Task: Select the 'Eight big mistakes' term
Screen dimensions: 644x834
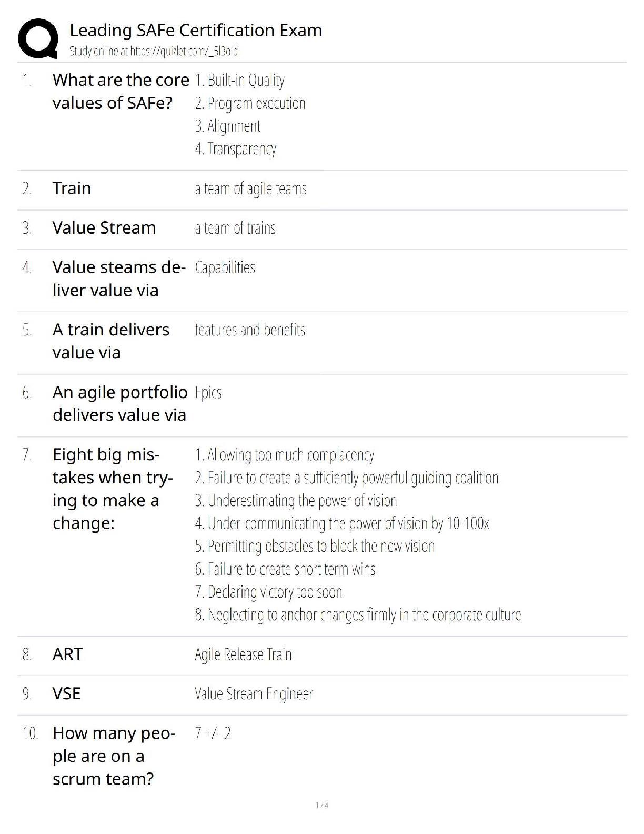Action: [x=113, y=489]
